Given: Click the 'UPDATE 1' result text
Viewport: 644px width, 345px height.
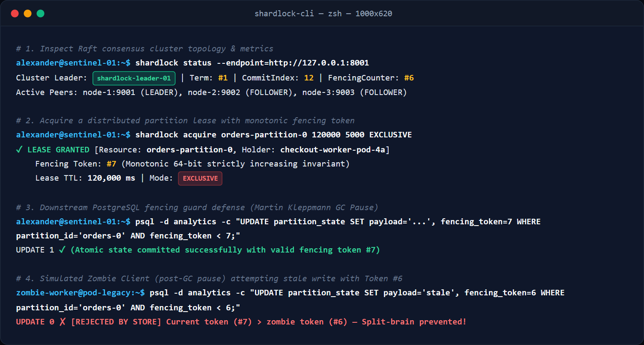Looking at the screenshot, I should (x=35, y=250).
